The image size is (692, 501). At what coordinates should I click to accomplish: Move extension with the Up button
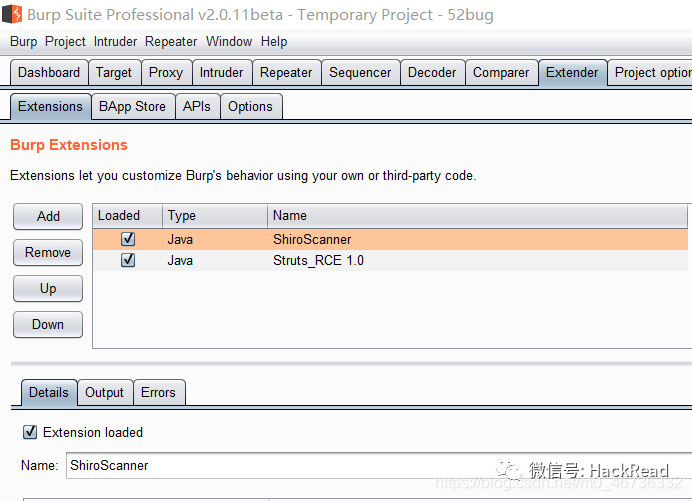tap(48, 289)
